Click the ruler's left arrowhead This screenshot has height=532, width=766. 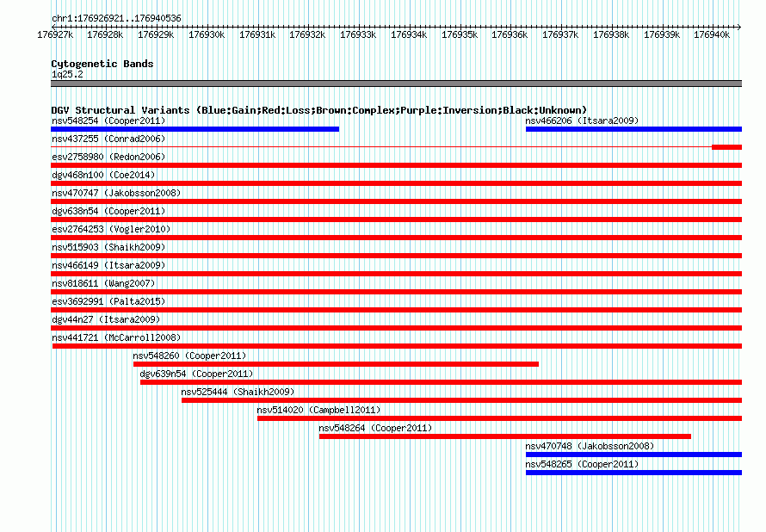[x=53, y=27]
